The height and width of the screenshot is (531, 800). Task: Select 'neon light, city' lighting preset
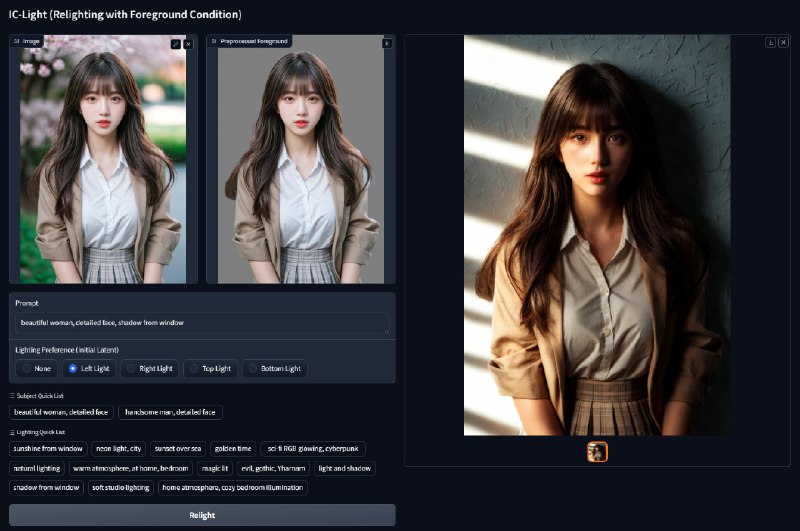coord(119,448)
